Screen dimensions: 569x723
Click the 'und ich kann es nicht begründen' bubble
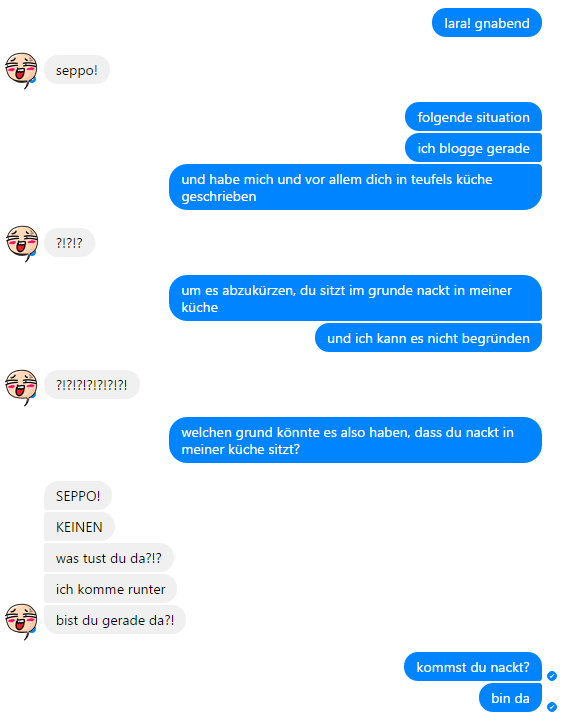[x=428, y=338]
